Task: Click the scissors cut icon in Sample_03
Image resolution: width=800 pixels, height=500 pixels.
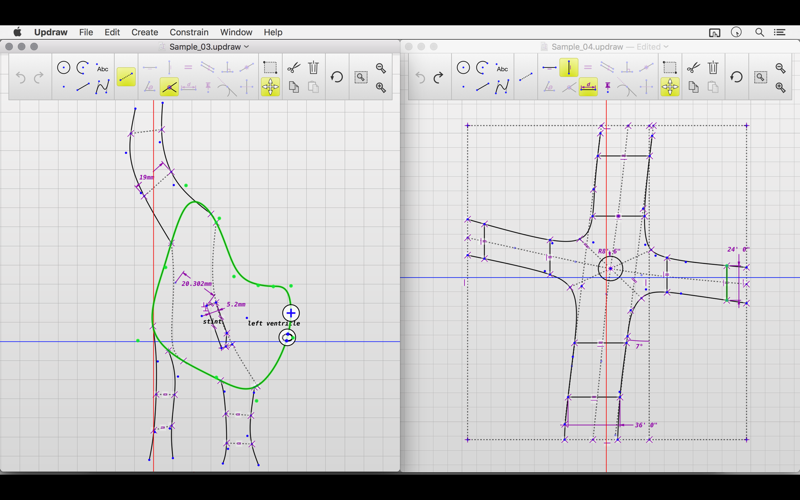Action: [293, 68]
